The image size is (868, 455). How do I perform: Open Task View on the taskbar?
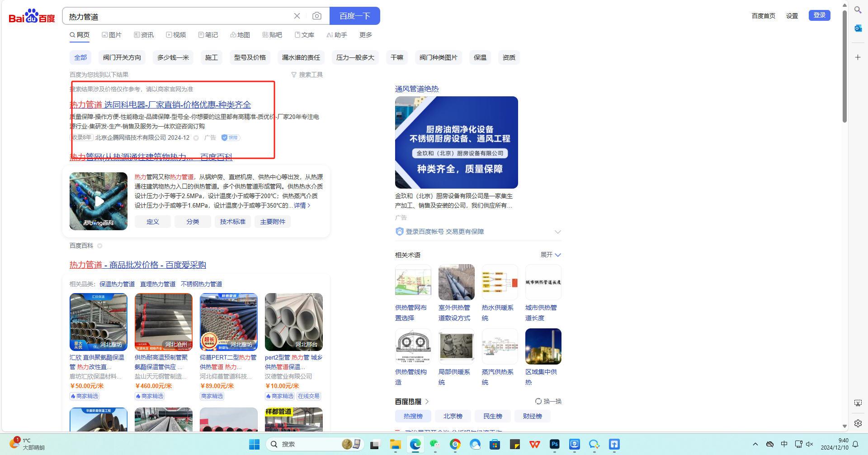[x=374, y=445]
